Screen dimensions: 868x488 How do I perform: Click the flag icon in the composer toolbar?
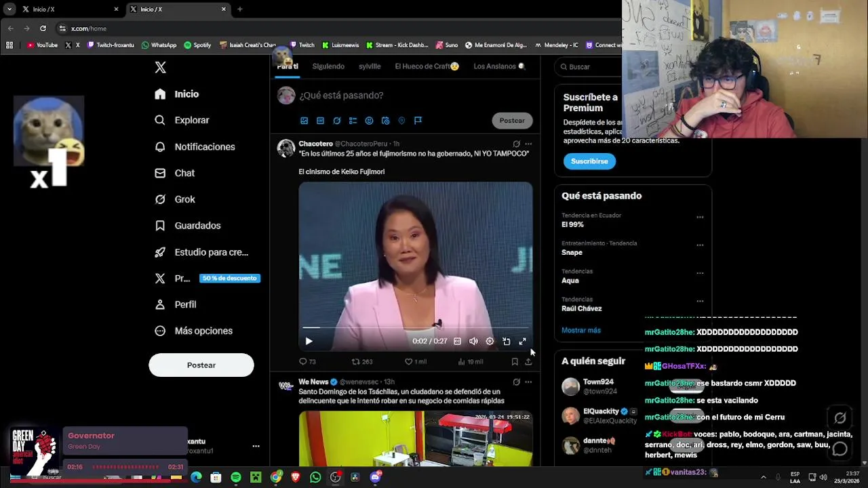coord(418,121)
